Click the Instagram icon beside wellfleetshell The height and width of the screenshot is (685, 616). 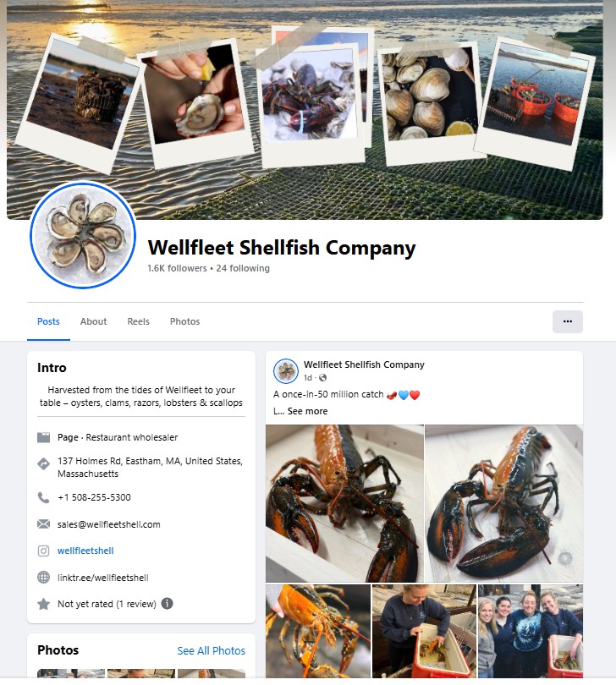[x=43, y=551]
